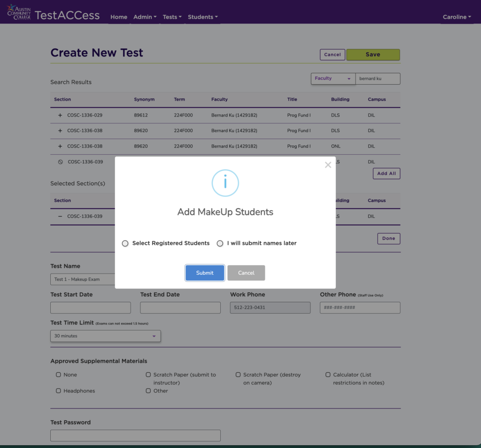481x448 pixels.
Task: Click plus icon for COSC-1336-029 section
Action: pyautogui.click(x=60, y=115)
